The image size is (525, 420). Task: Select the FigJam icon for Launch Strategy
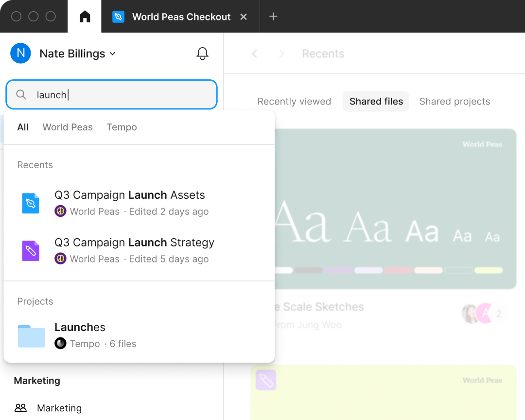(31, 251)
